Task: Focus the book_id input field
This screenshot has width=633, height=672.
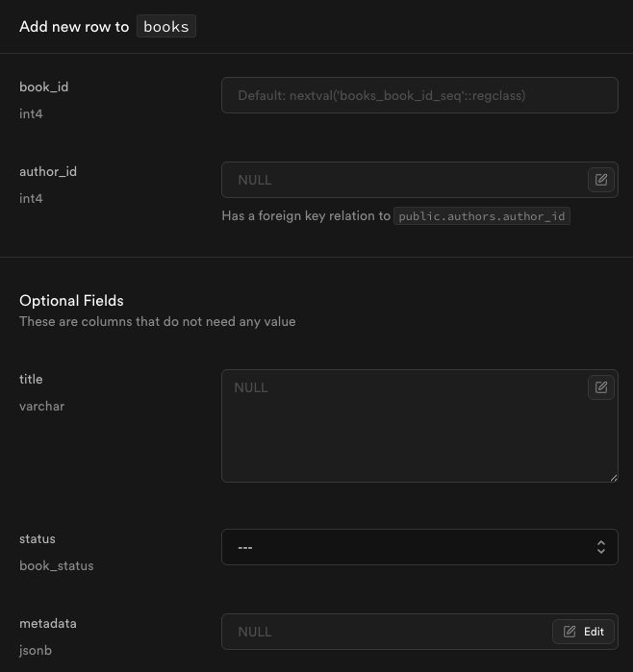Action: pos(419,95)
